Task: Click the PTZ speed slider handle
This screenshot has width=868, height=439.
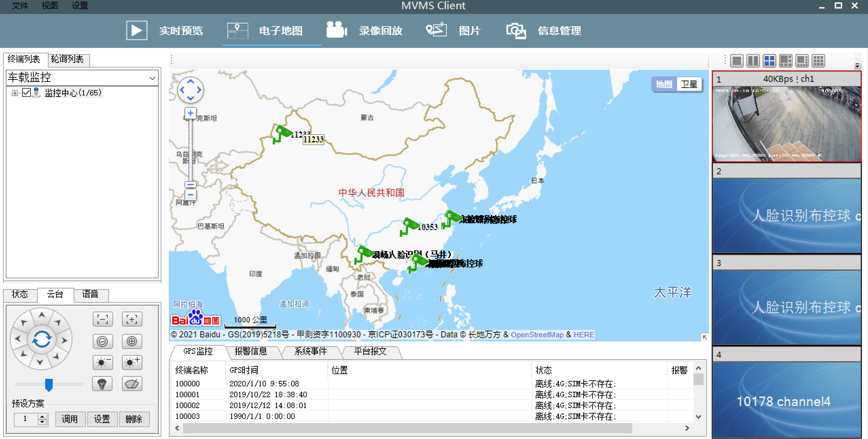Action: [x=49, y=385]
